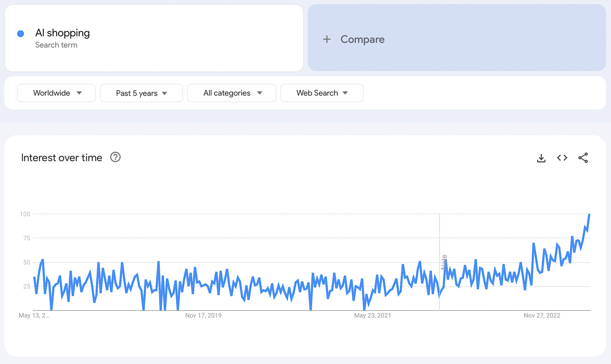Click the plus icon beside Compare
Screen dimensions: 611x364
point(327,39)
